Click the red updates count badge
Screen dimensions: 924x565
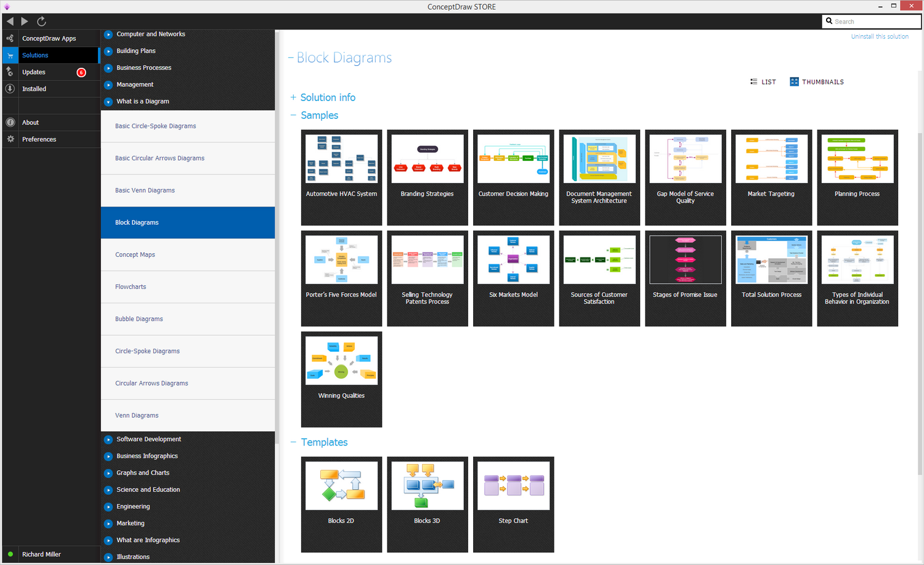pos(81,72)
